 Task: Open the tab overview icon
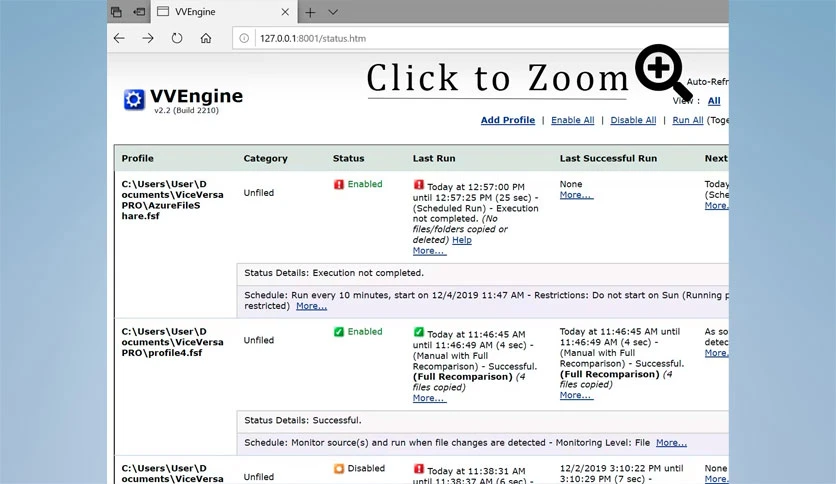116,12
